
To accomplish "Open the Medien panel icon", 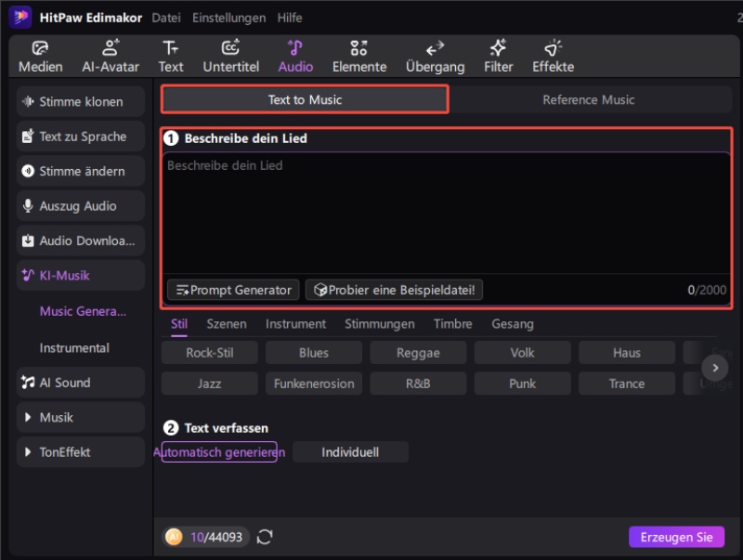I will [x=40, y=48].
